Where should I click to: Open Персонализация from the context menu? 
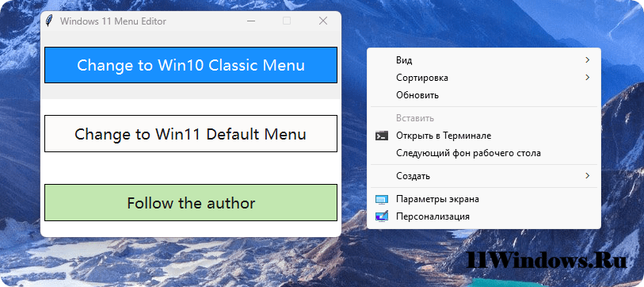coord(484,216)
